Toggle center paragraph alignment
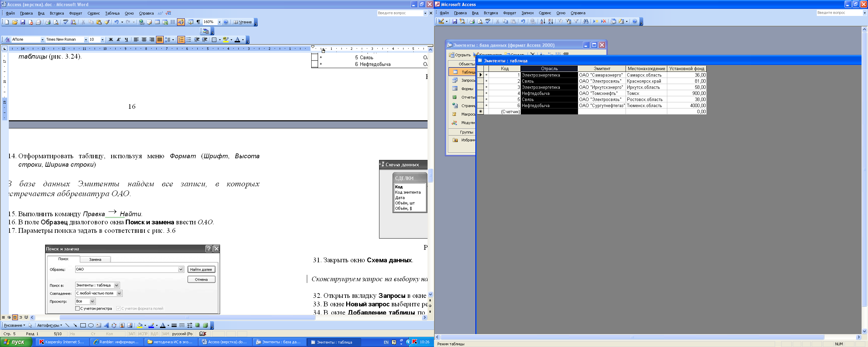The height and width of the screenshot is (347, 868). click(x=144, y=40)
